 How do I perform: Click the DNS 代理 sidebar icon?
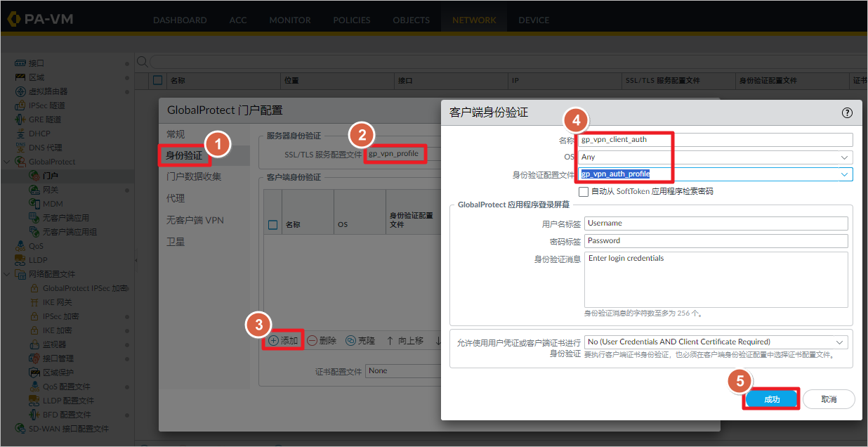(20, 148)
